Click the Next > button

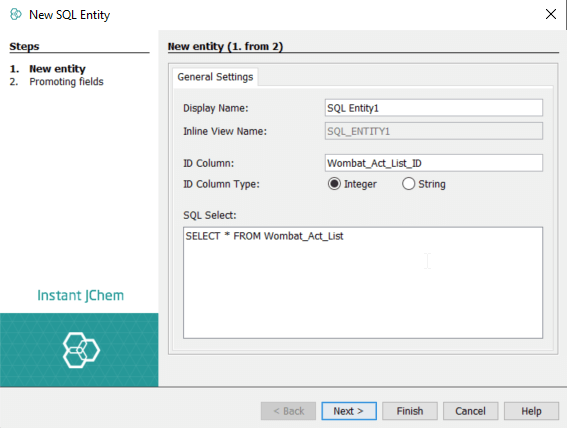(x=349, y=411)
